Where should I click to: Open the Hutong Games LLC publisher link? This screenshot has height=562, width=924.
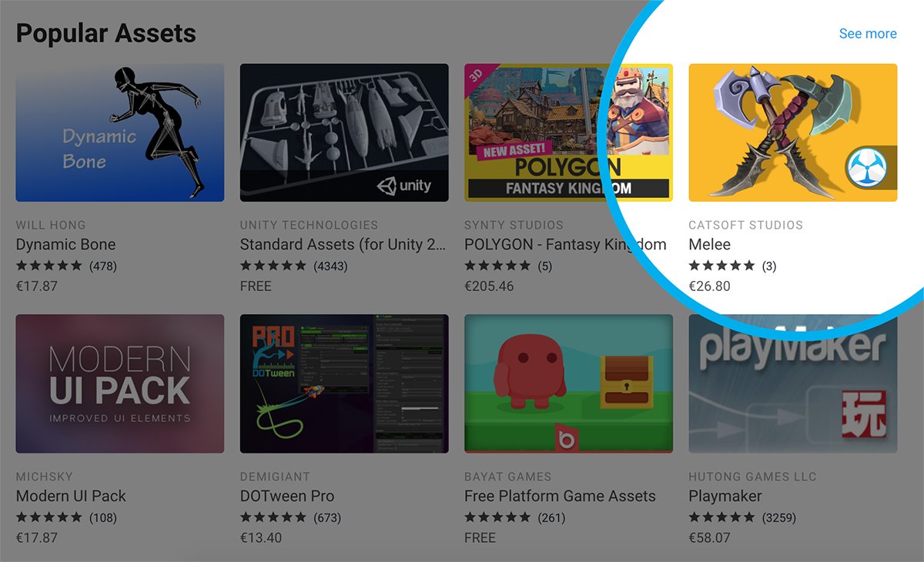753,476
